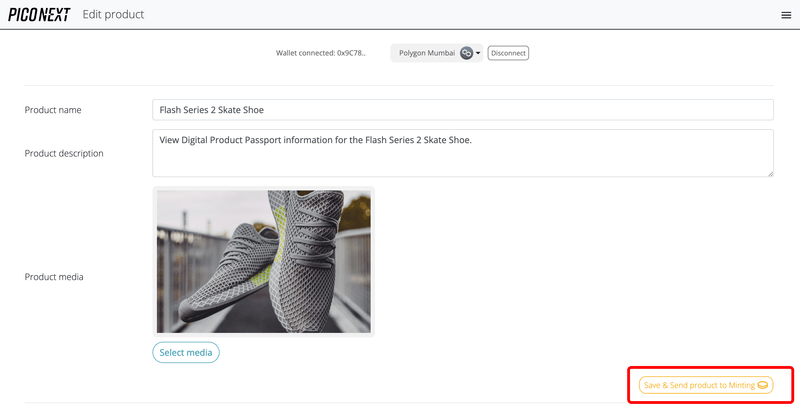The image size is (800, 409).
Task: Click the Product name label
Action: click(53, 110)
